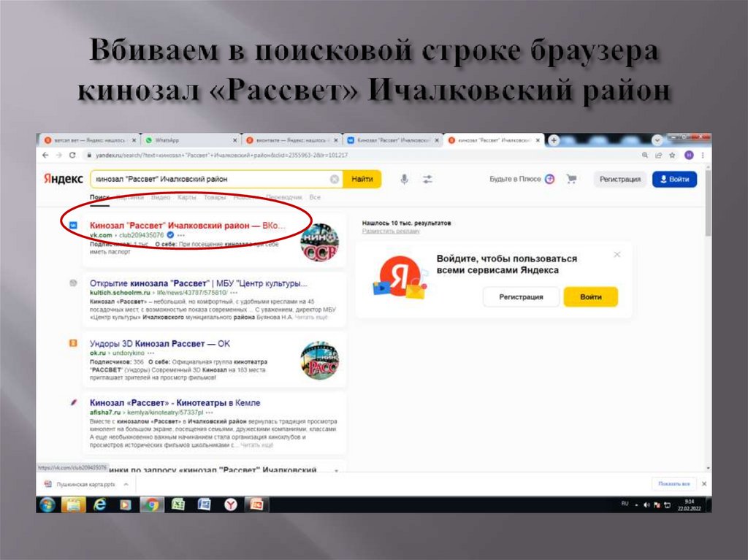Open Chrome tab search dropdown
Screen dimensions: 748x560
point(657,140)
